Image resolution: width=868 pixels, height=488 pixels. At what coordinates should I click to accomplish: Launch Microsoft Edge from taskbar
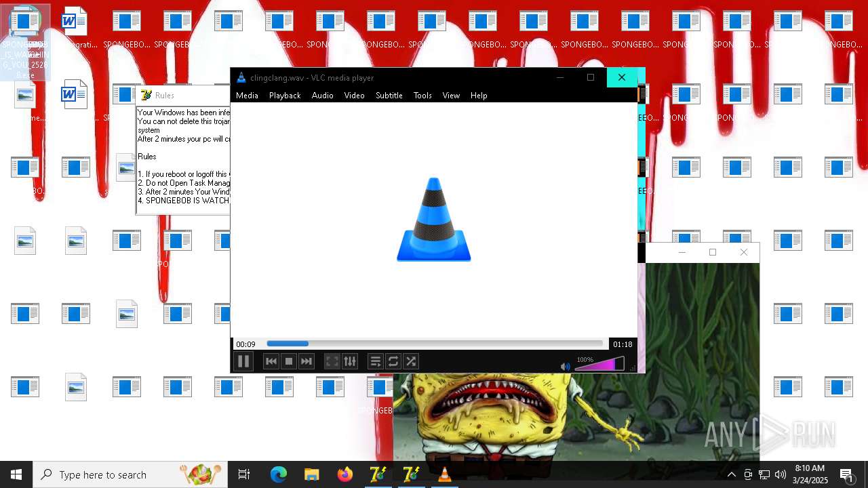(x=279, y=474)
